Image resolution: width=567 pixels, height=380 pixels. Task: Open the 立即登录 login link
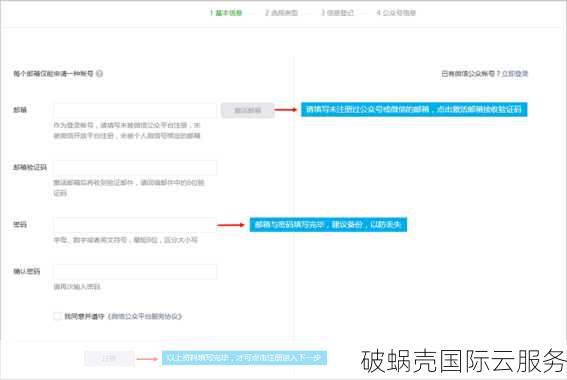[x=515, y=73]
